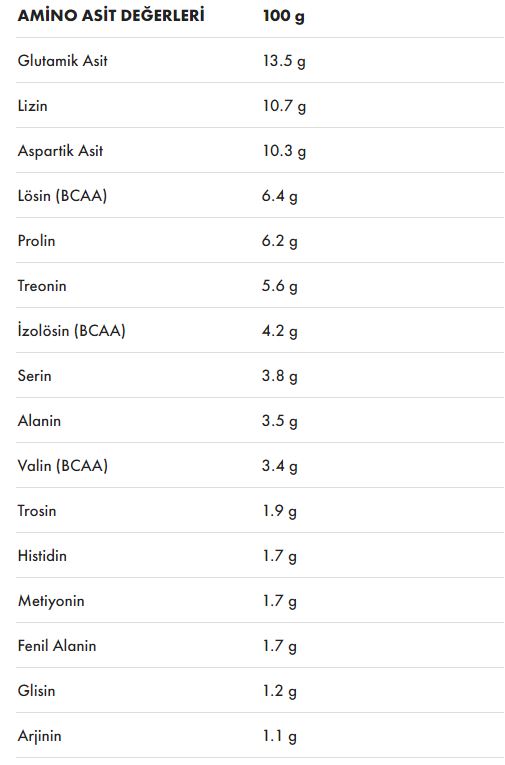Select the Lizin row label
505x765 pixels.
(33, 105)
